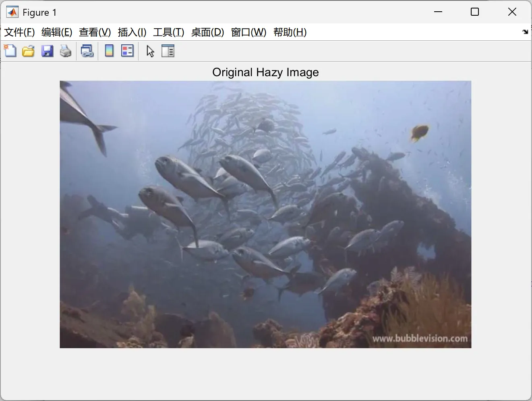
Task: Click the MATLAB logo in title bar
Action: click(x=12, y=12)
